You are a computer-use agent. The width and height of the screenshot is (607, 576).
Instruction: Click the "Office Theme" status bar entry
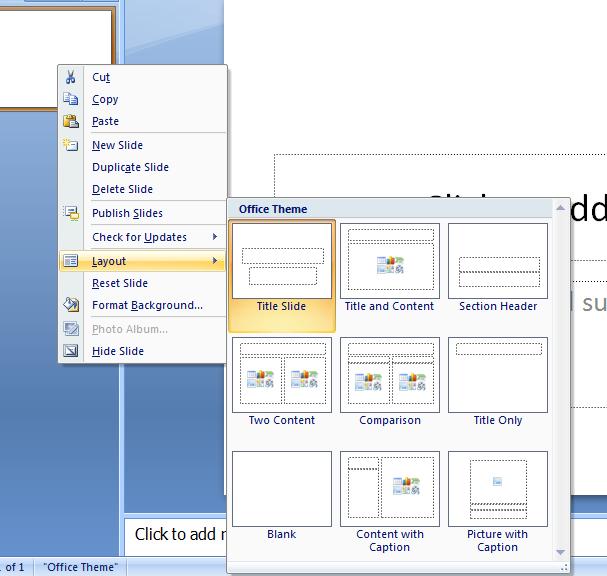81,567
